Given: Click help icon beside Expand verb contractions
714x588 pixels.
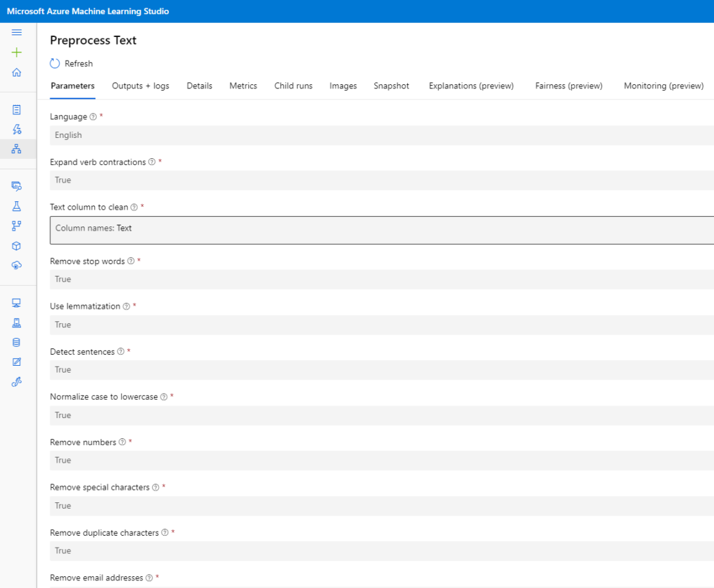Looking at the screenshot, I should coord(152,162).
